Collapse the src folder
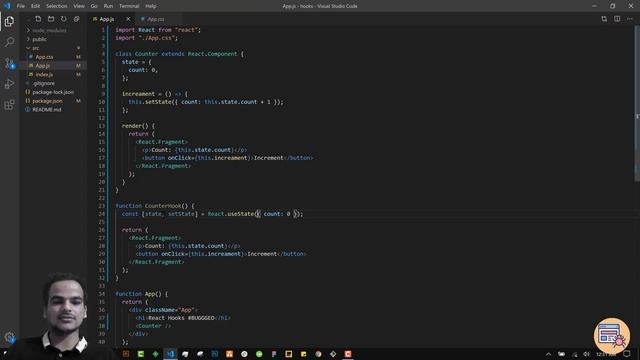640x360 pixels. [x=36, y=48]
